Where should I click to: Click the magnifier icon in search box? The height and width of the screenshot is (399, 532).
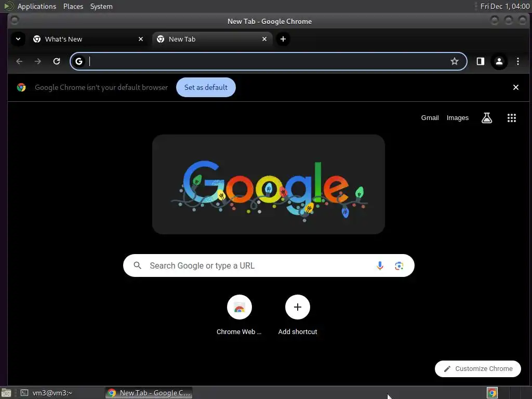pos(137,265)
